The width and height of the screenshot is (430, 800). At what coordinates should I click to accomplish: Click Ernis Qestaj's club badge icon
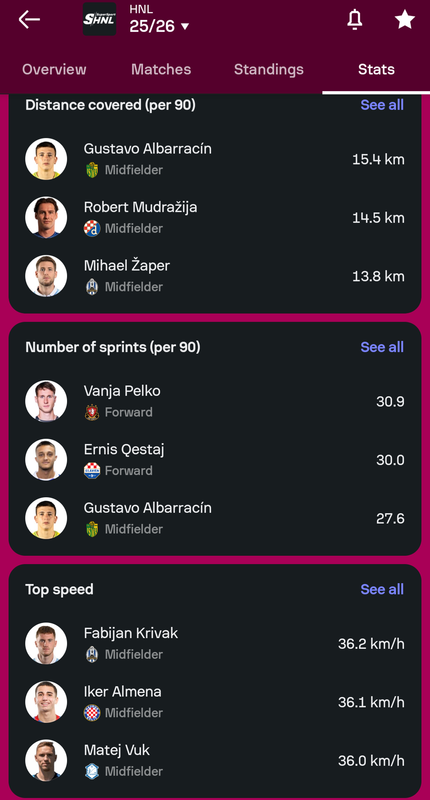click(92, 471)
